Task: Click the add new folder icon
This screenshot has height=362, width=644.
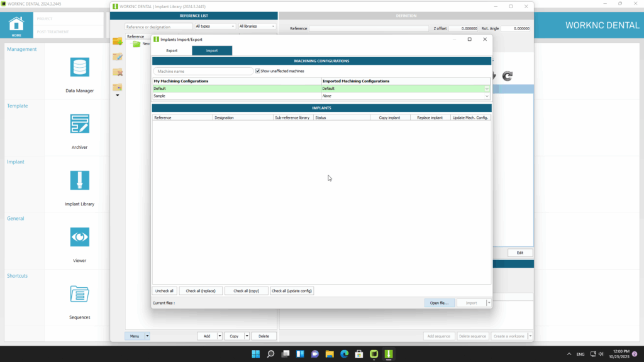Action: point(117,41)
